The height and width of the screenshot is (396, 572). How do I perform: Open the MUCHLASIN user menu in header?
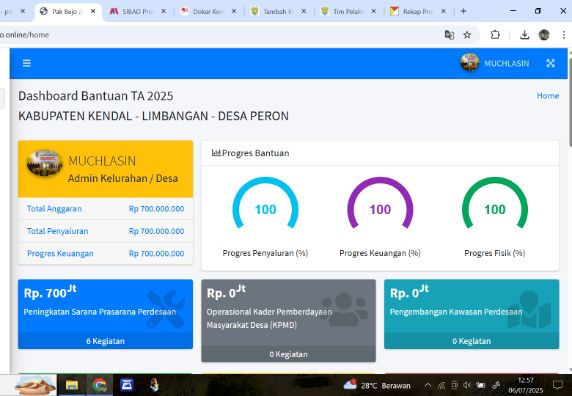pyautogui.click(x=495, y=63)
